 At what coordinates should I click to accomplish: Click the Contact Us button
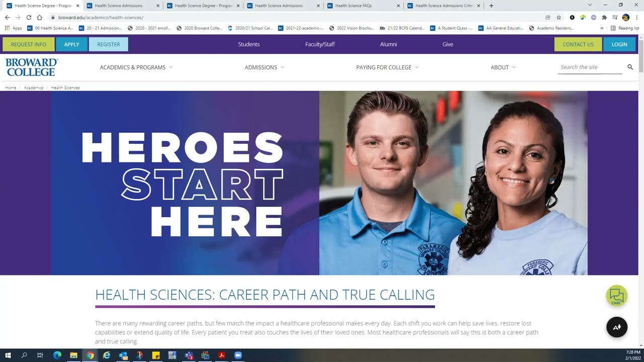coord(578,44)
